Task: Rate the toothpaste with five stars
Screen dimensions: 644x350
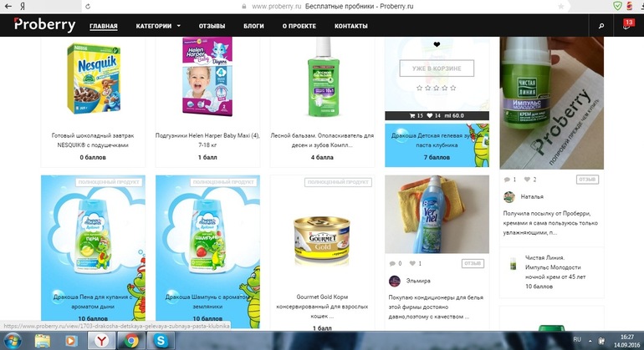Action: [x=453, y=88]
